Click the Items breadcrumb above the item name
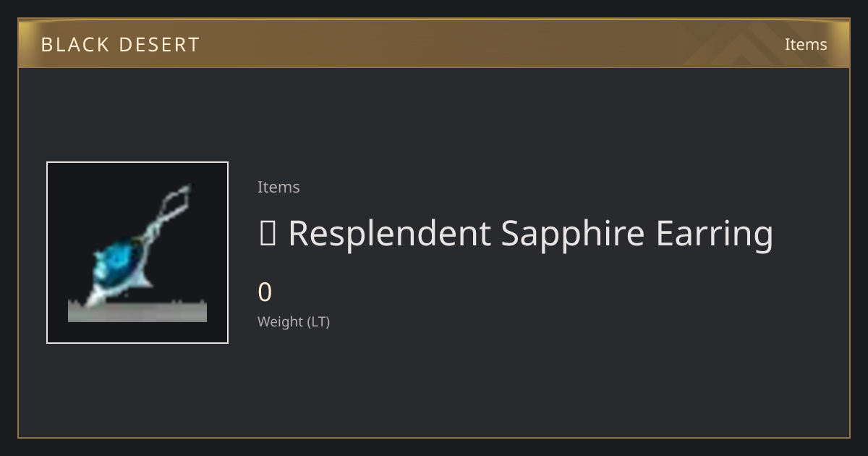The image size is (868, 456). click(278, 187)
